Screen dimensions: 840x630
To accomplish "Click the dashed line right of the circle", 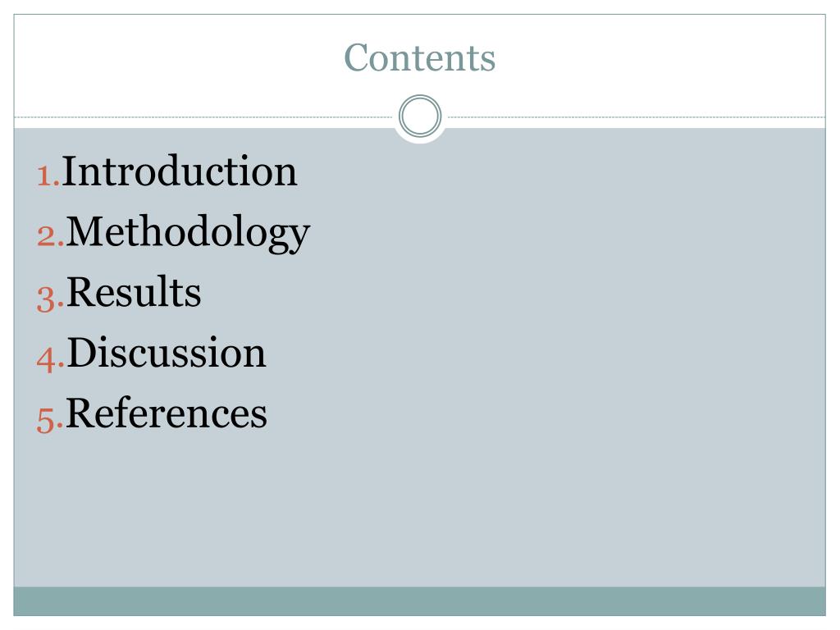I will coord(637,116).
